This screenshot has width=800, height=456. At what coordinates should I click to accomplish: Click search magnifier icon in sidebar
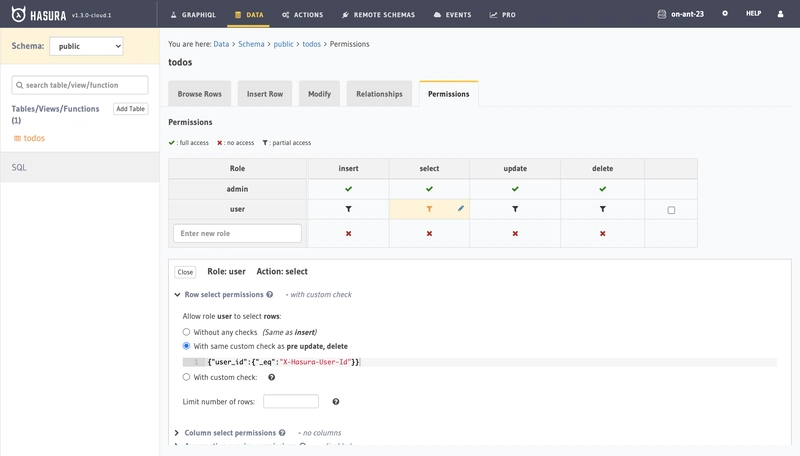click(x=19, y=85)
